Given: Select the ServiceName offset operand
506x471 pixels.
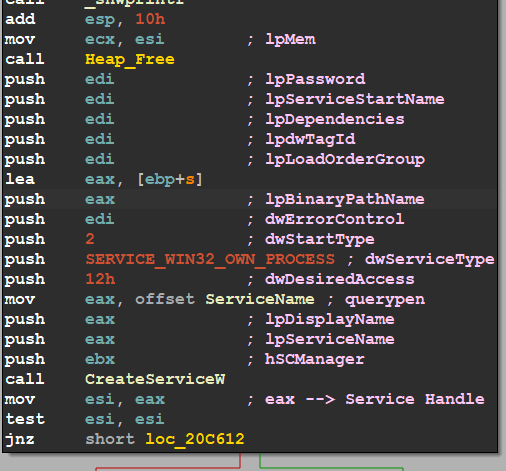Looking at the screenshot, I should 260,299.
